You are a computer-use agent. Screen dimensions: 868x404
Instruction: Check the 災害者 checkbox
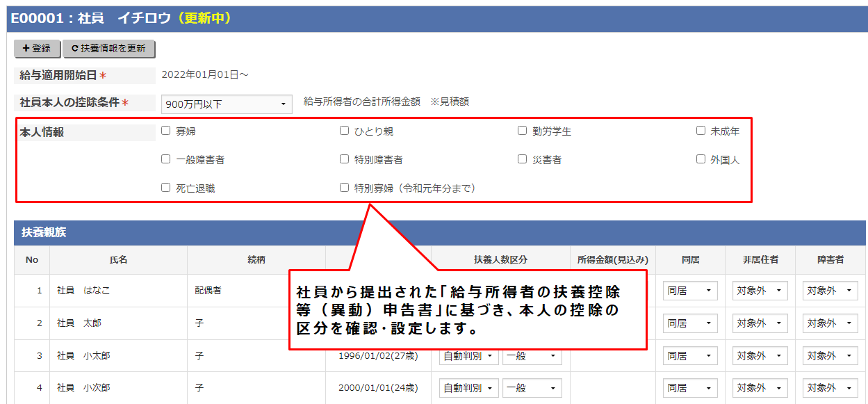[x=523, y=159]
